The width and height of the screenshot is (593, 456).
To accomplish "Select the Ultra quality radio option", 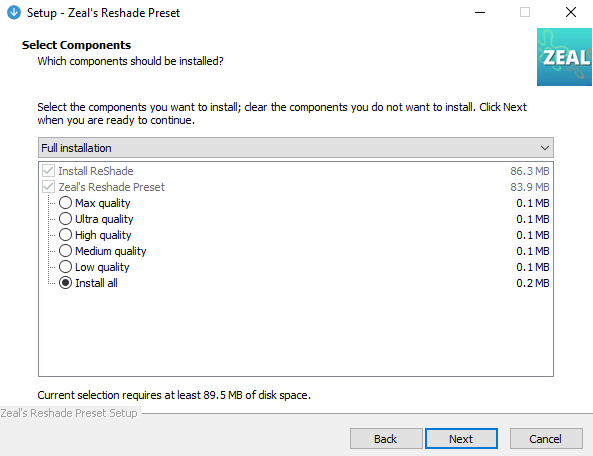I will [x=65, y=219].
